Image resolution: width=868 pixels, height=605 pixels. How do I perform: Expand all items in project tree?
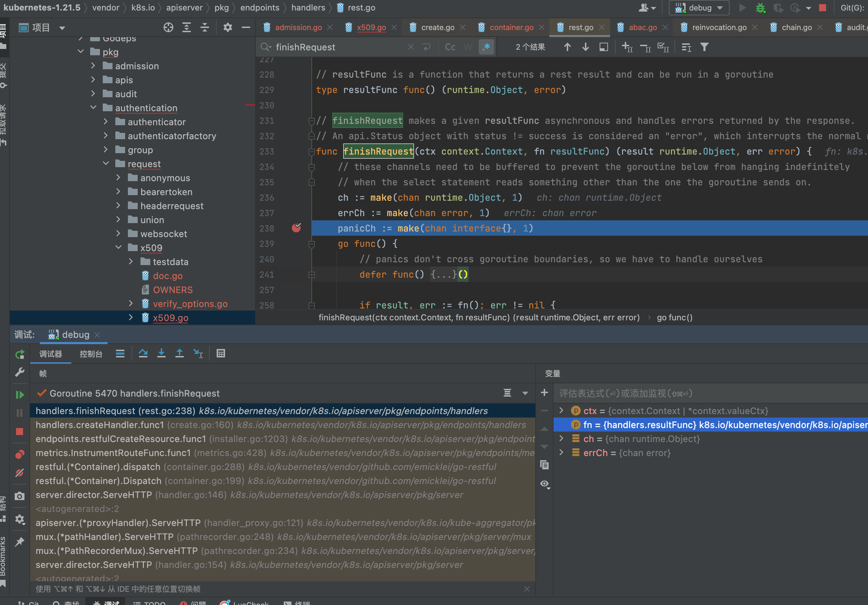pos(186,27)
